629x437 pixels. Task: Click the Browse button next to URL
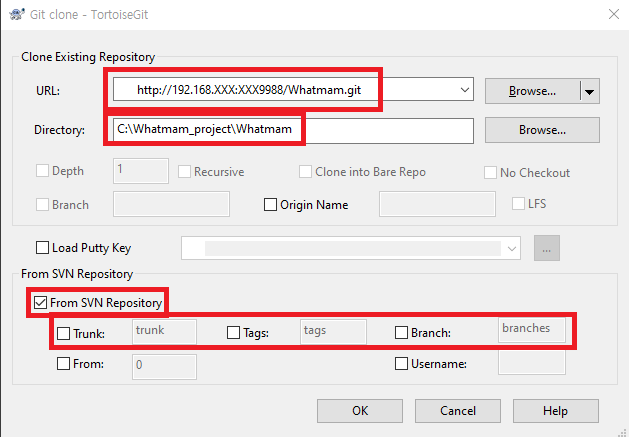(x=532, y=91)
